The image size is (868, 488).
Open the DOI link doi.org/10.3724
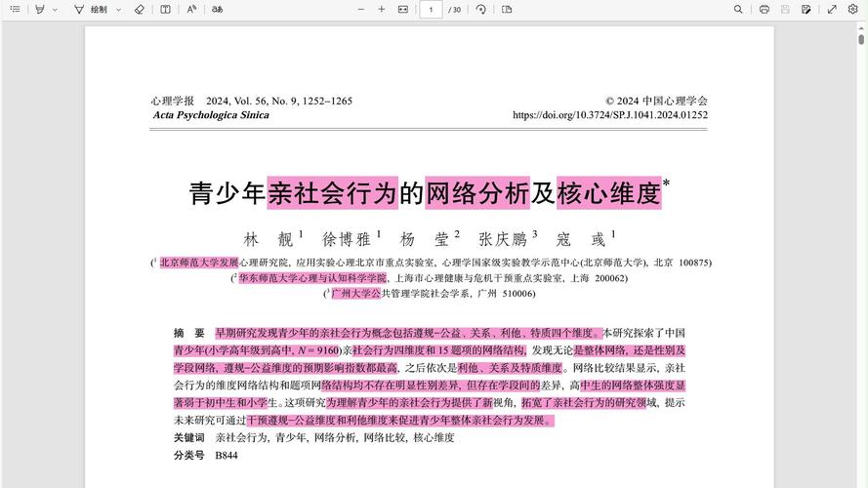click(610, 115)
